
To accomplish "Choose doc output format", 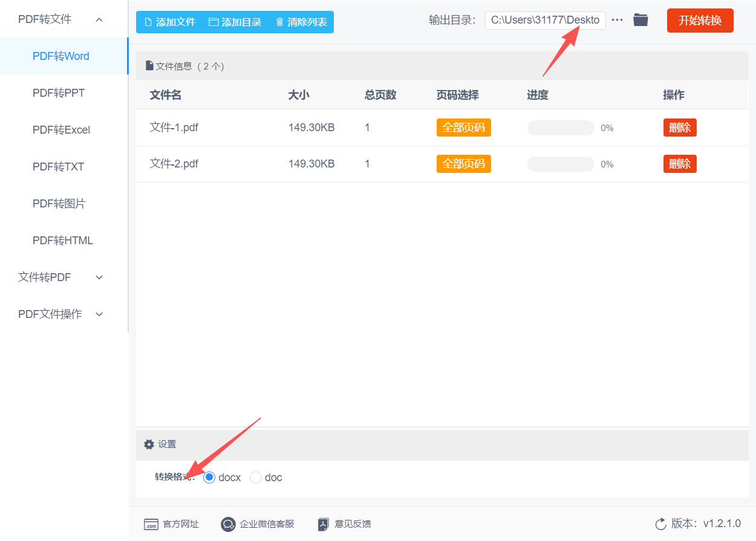I will pos(256,478).
